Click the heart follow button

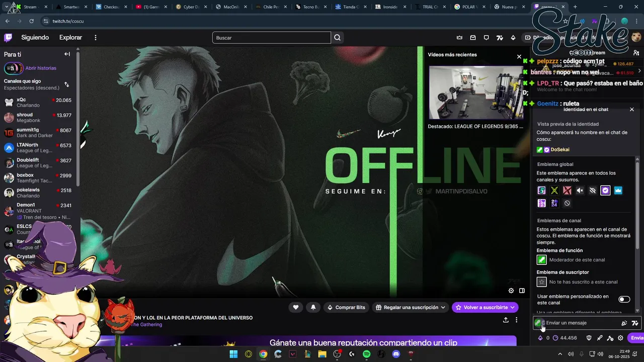pos(296,307)
